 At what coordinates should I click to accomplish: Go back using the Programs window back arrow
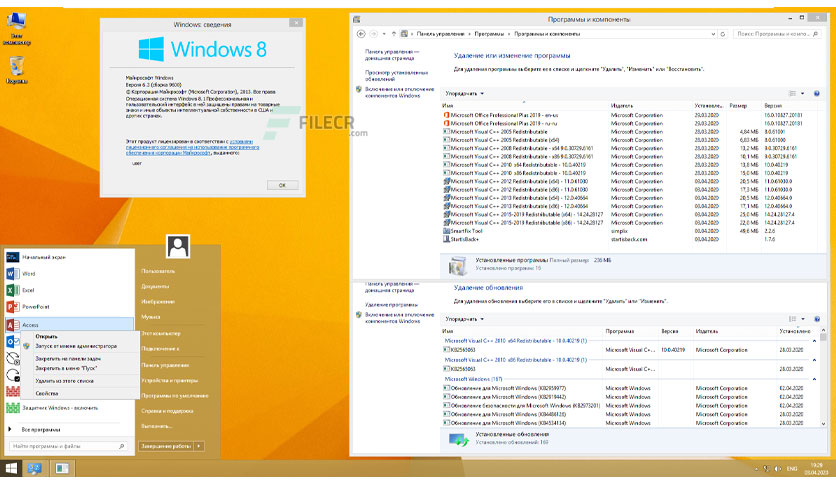point(361,34)
